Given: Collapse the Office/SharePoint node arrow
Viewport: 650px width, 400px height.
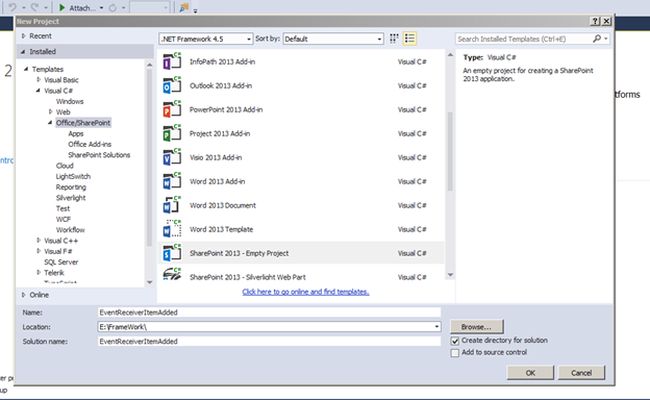Looking at the screenshot, I should 50,123.
